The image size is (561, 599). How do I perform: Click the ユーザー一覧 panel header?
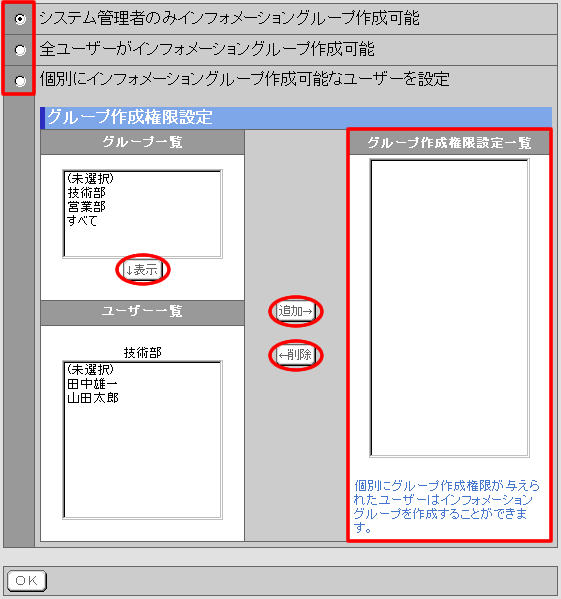tap(142, 311)
